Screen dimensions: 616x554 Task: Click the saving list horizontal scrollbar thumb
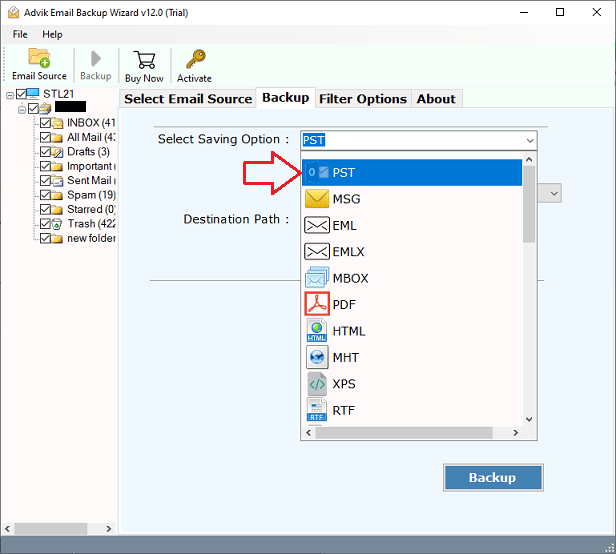coord(404,433)
